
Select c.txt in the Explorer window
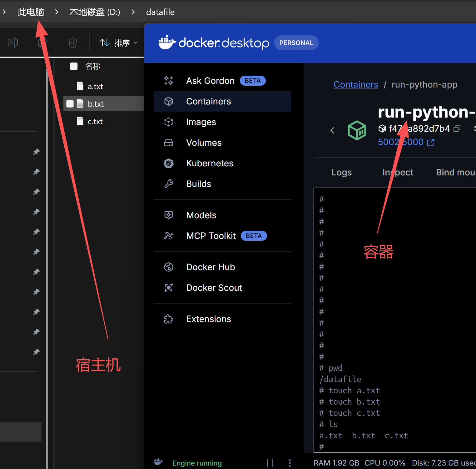pos(95,121)
